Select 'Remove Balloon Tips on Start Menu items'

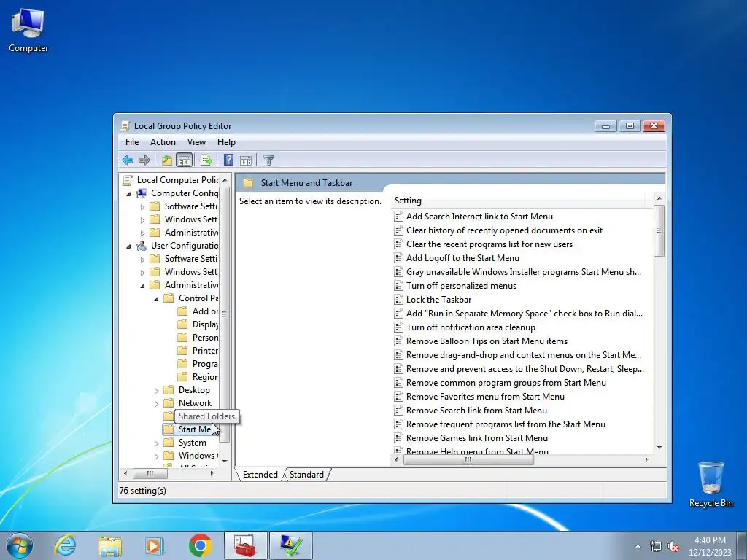487,341
